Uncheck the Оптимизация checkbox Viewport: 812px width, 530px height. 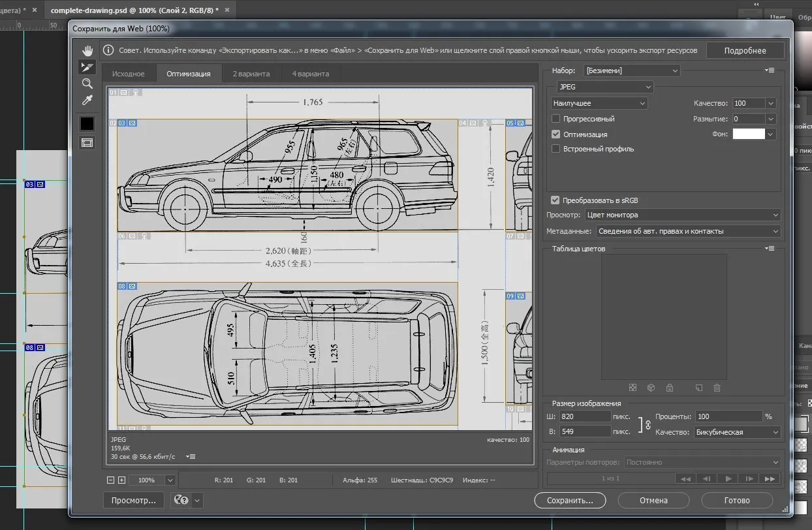click(556, 134)
